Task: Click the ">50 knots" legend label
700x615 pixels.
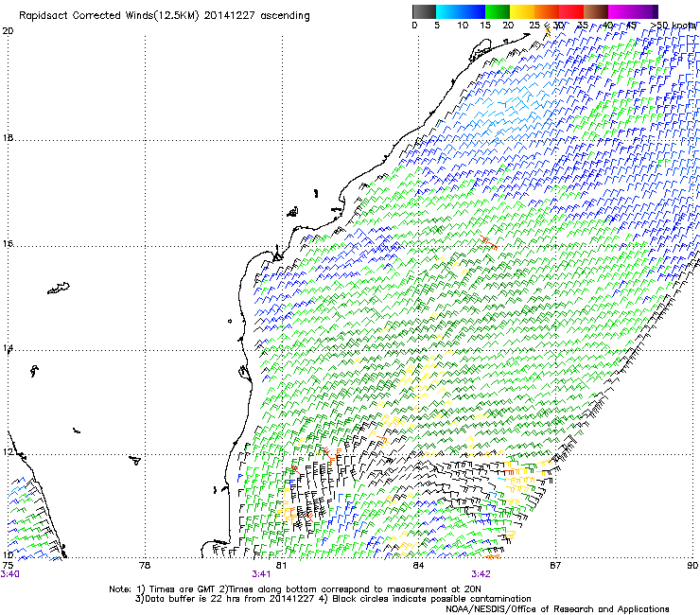Action: (674, 26)
